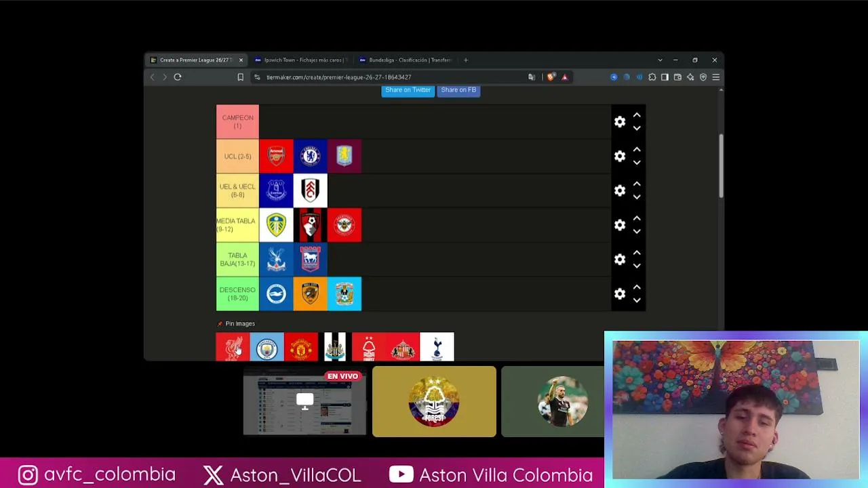Pick the Sunderland crest
Viewport: 868px width, 488px height.
click(403, 347)
